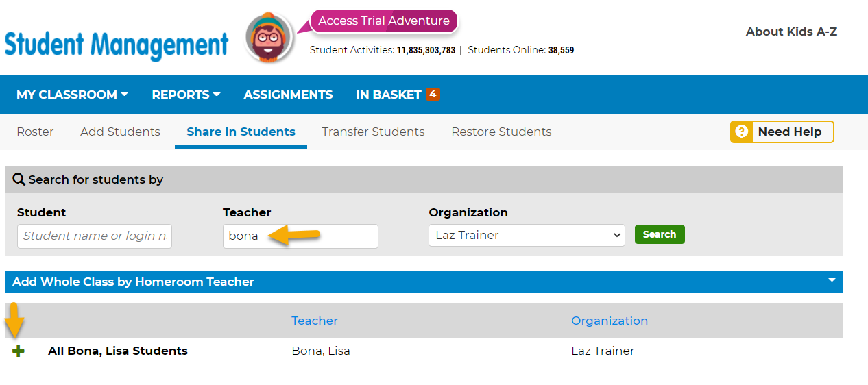
Task: Collapse the Add Whole Class panel arrow
Action: point(832,280)
